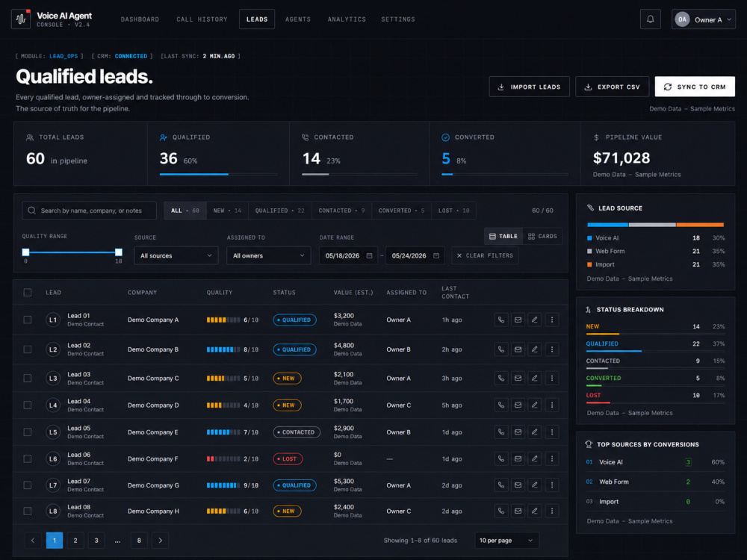The width and height of the screenshot is (747, 560).
Task: Click the LEAD_OPS module link
Action: click(63, 56)
